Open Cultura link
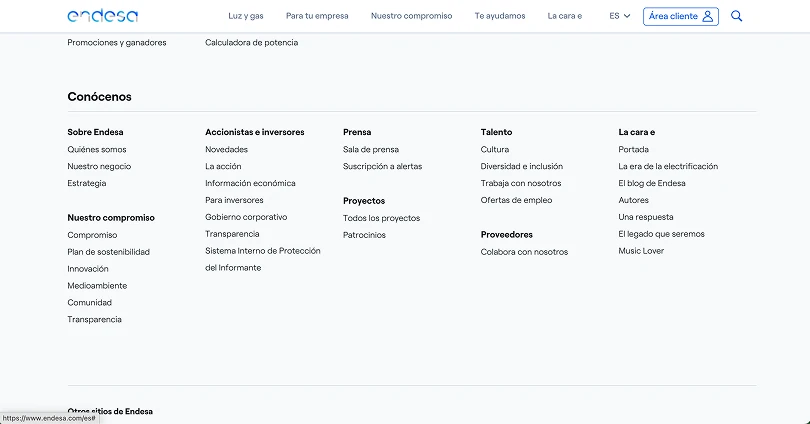 point(495,149)
